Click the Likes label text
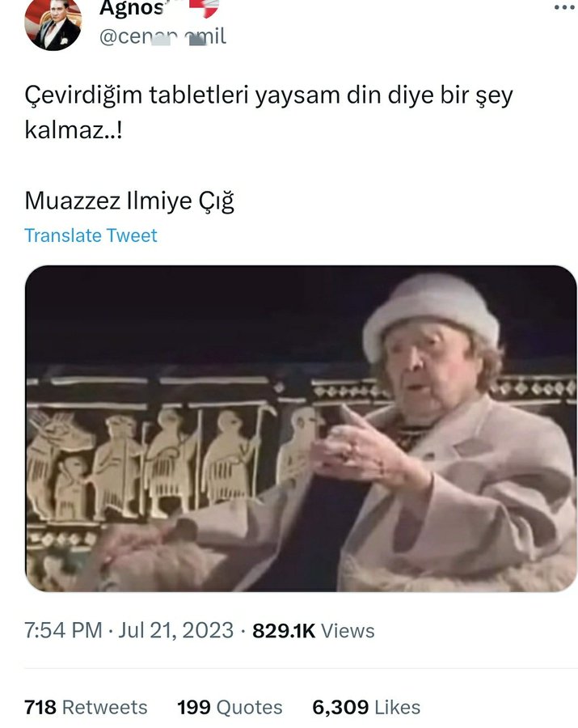 coord(398,708)
